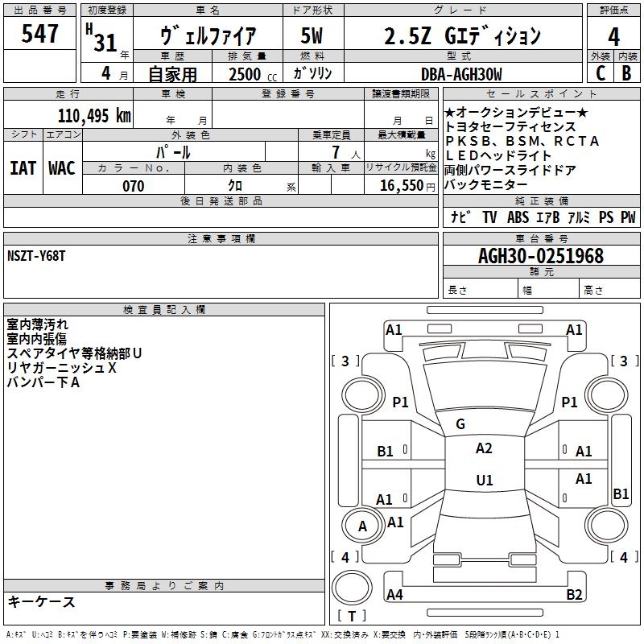Viewport: 644px width, 644px height.
Task: Select the model code DBA-AGH30W
Action: 460,74
